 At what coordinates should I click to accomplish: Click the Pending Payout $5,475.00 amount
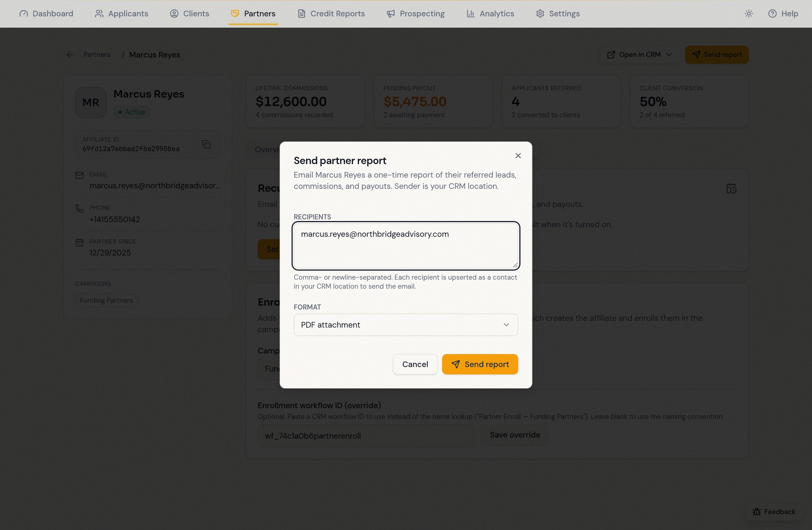click(x=415, y=101)
